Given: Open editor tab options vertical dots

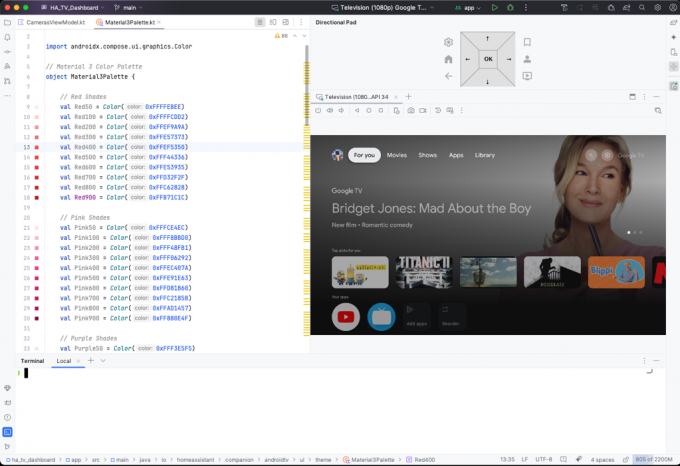Looking at the screenshot, I should [301, 22].
